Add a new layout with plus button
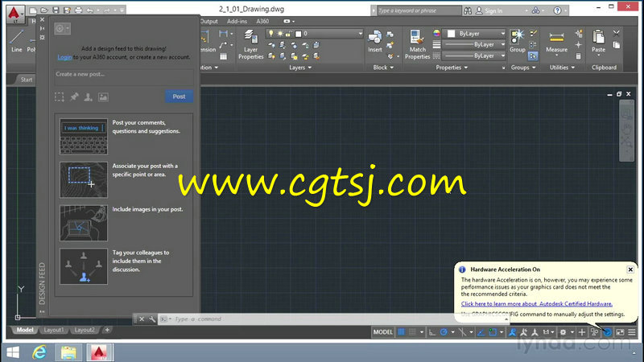Screen dimensions: 644x362 point(107,330)
